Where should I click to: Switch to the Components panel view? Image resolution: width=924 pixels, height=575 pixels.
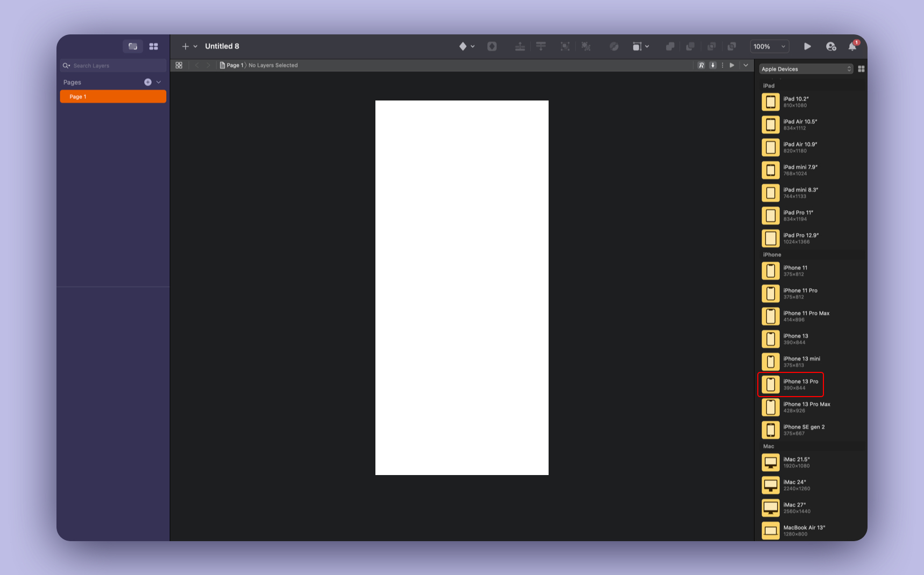coord(154,46)
